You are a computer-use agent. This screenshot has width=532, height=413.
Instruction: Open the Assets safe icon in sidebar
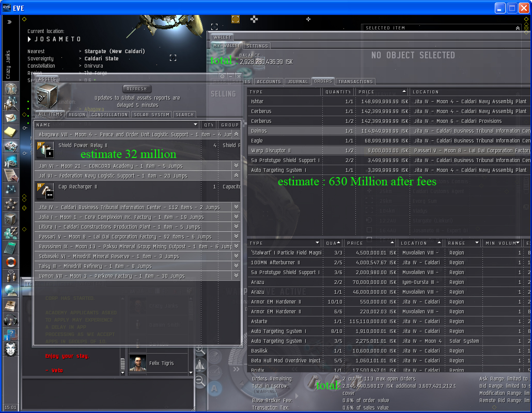coord(10,219)
